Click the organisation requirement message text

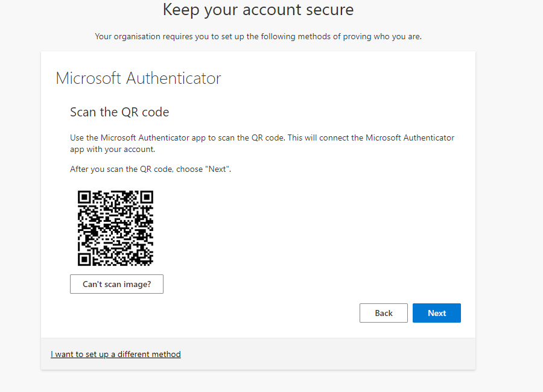tap(258, 36)
